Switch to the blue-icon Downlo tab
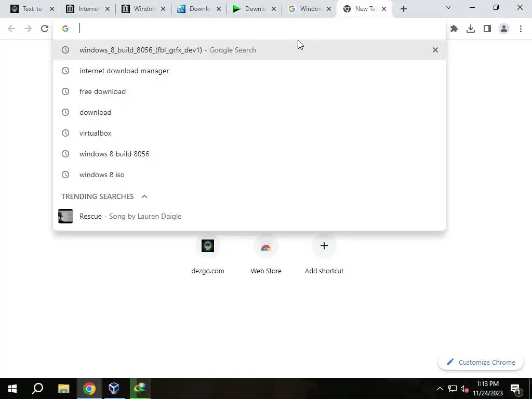The height and width of the screenshot is (399, 532). click(x=194, y=9)
